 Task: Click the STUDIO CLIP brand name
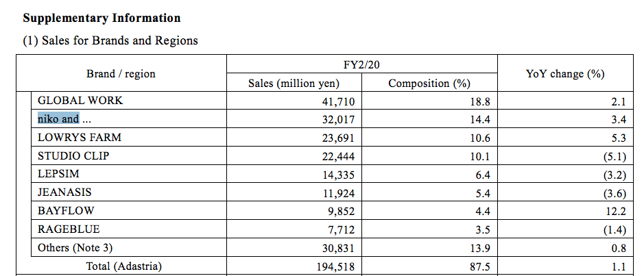coord(73,156)
